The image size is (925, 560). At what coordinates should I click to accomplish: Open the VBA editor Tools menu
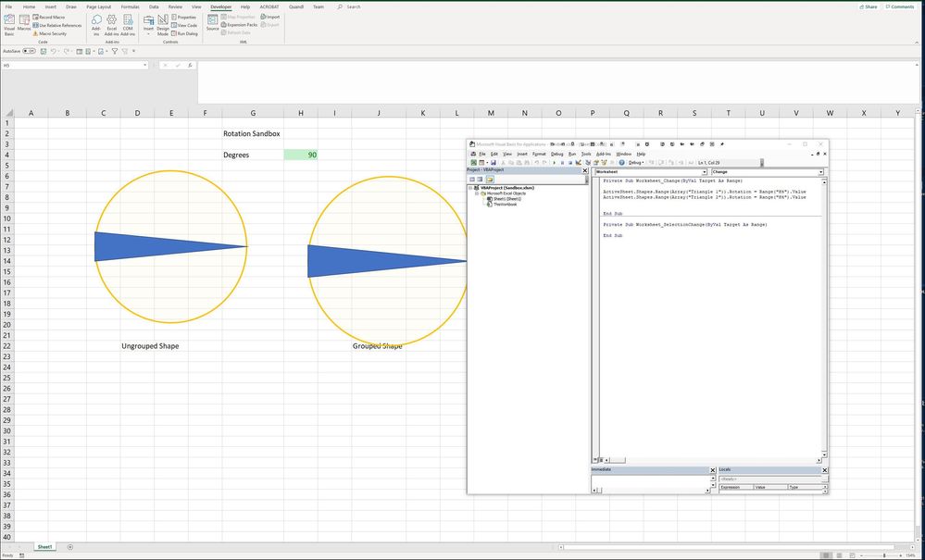click(x=586, y=154)
